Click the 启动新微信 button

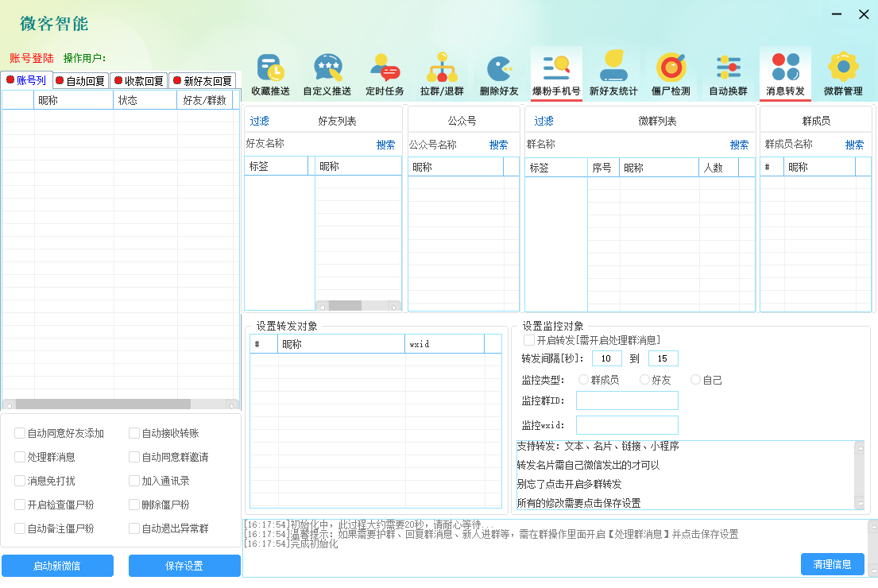coord(57,566)
